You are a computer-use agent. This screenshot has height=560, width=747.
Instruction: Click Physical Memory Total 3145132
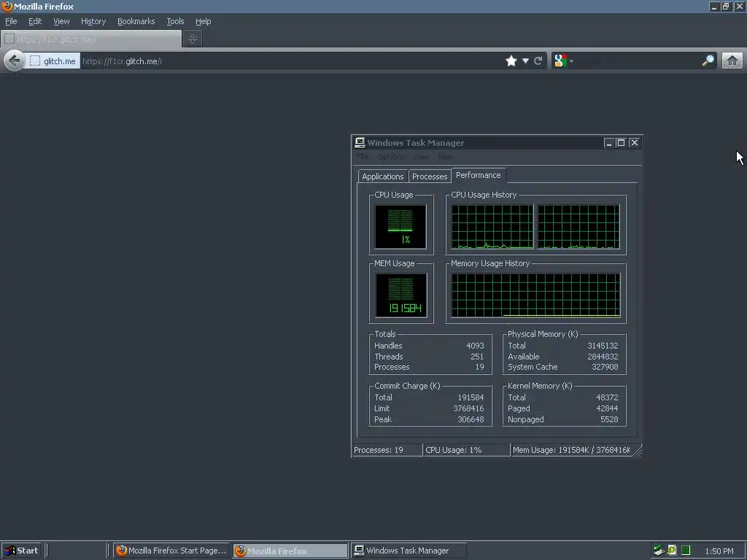point(603,346)
